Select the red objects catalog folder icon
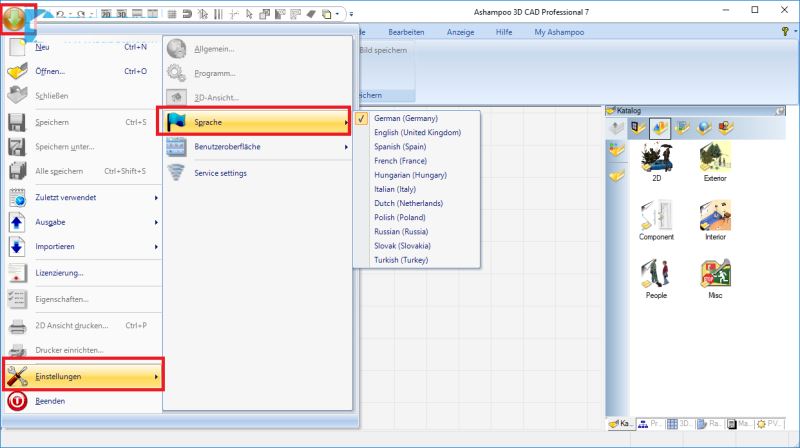 coord(726,128)
